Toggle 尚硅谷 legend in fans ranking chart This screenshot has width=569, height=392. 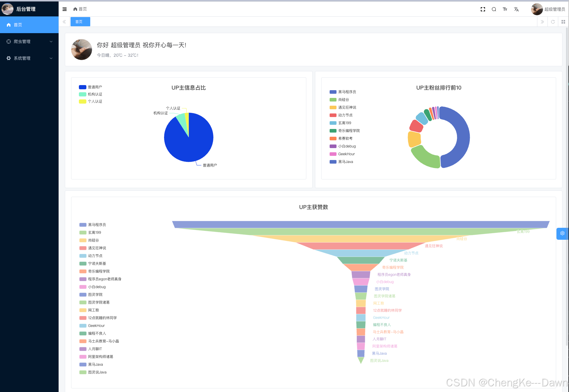coord(339,100)
